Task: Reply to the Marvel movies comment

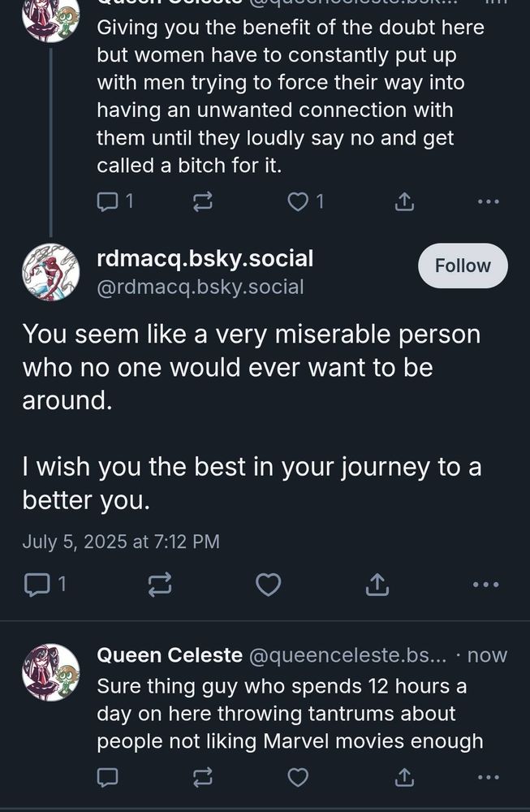Action: 108,778
